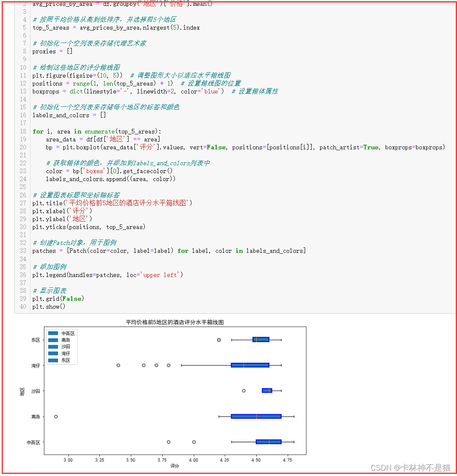
Task: Click the 'patches = [Patch(color=color...' line
Action: [x=169, y=251]
